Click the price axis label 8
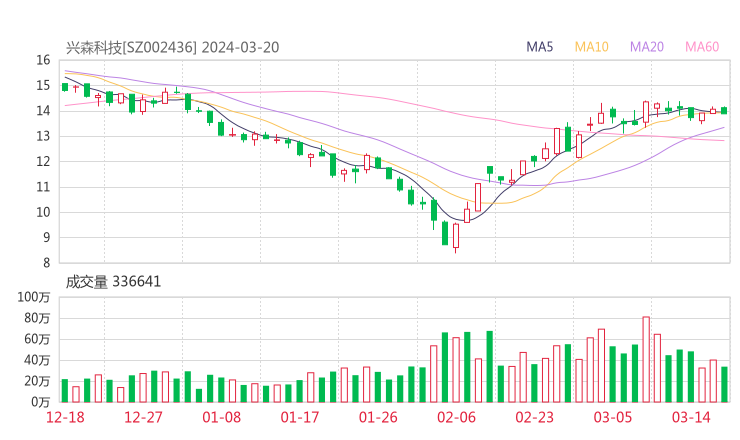 pyautogui.click(x=46, y=263)
